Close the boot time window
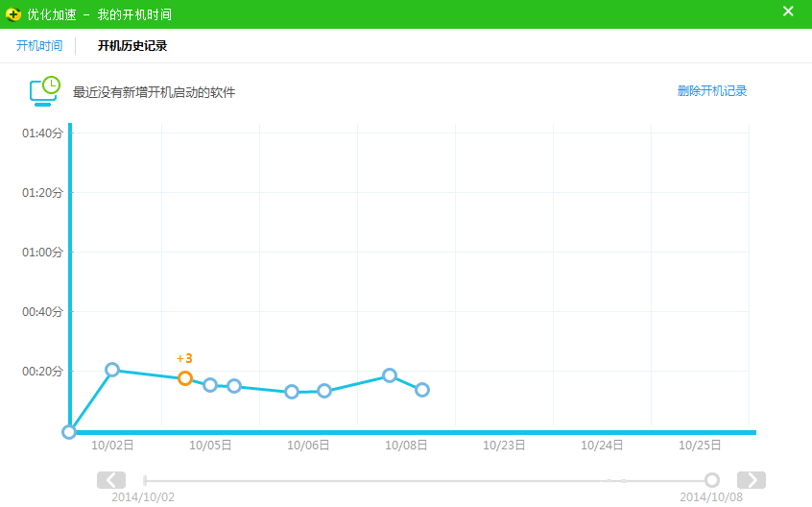The height and width of the screenshot is (507, 812). 788,12
